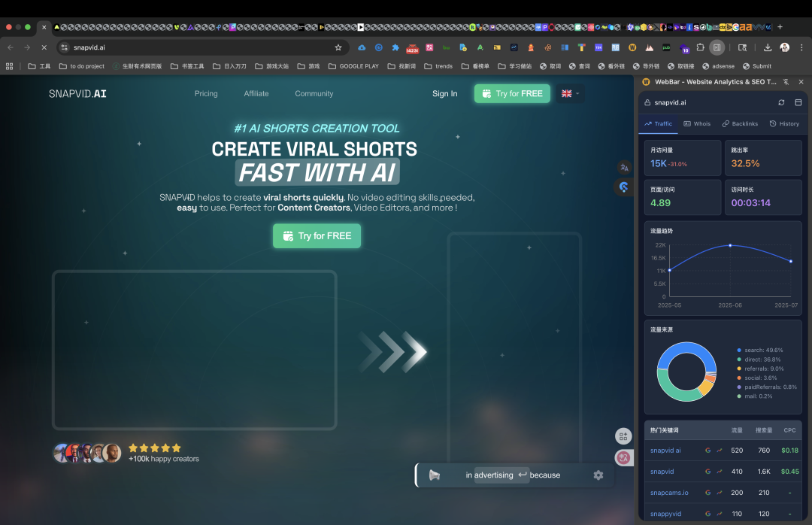The width and height of the screenshot is (812, 525).
Task: Open the to do project bookmarks folder
Action: coord(82,66)
